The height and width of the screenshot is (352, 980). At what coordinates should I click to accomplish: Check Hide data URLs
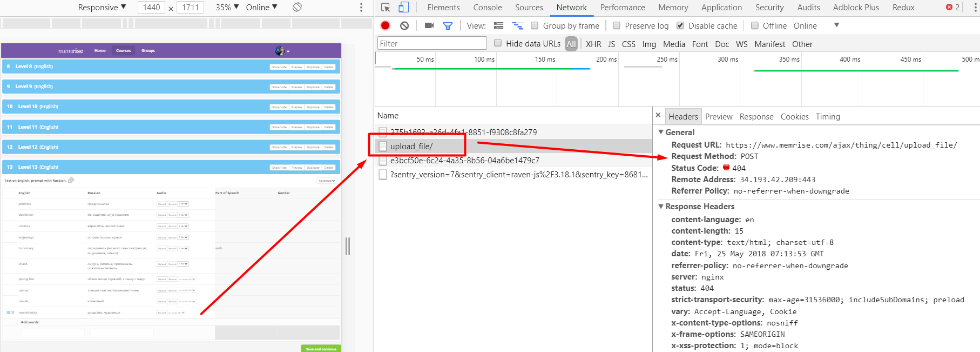click(x=498, y=43)
